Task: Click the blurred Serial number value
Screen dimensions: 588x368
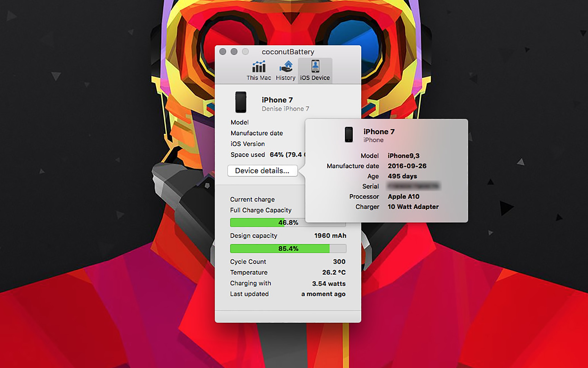Action: pyautogui.click(x=413, y=186)
